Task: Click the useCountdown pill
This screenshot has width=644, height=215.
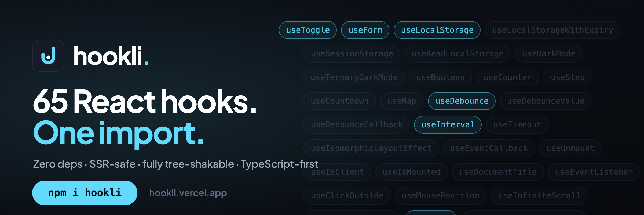Action: pos(340,101)
